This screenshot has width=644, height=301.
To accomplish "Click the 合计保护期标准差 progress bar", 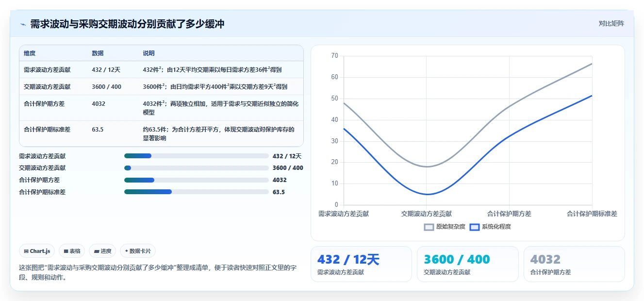I will coord(197,192).
